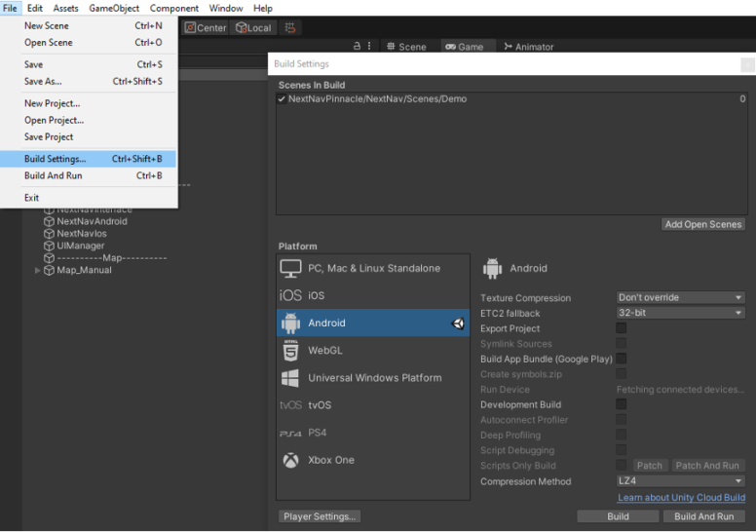Viewport: 756px width, 532px height.
Task: Select the PC, Mac & Linux Standalone platform icon
Action: 290,269
